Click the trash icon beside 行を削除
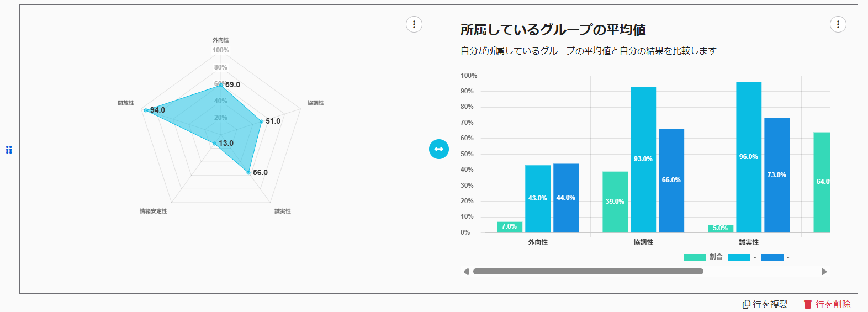This screenshot has width=868, height=312. pos(808,304)
